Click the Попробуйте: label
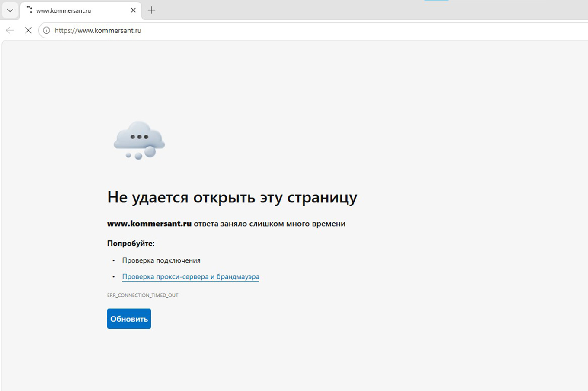 click(131, 244)
